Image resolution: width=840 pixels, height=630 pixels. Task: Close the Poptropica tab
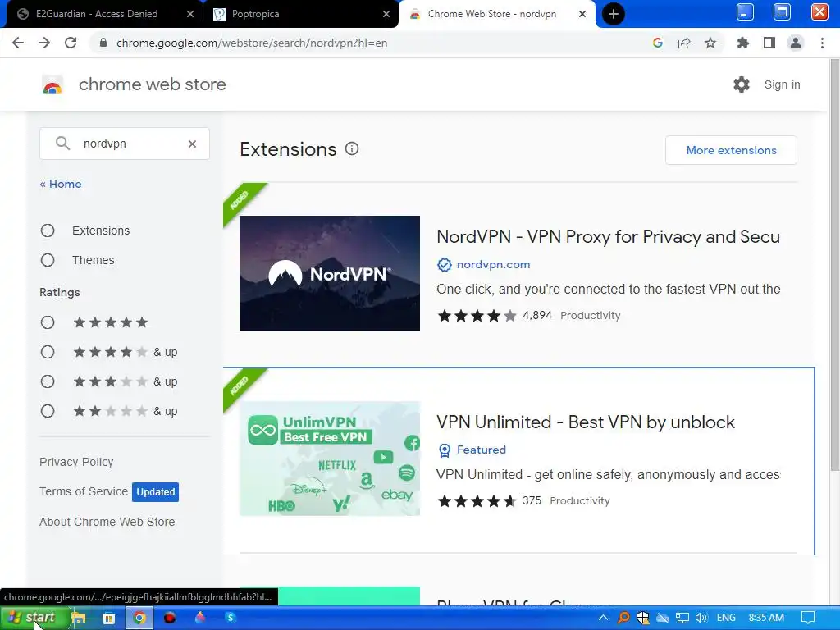coord(386,14)
